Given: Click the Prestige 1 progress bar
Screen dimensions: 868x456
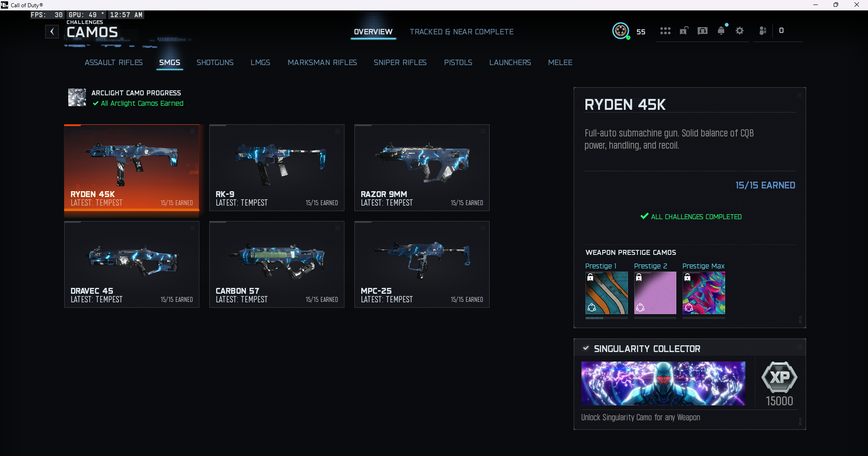Looking at the screenshot, I should [607, 318].
